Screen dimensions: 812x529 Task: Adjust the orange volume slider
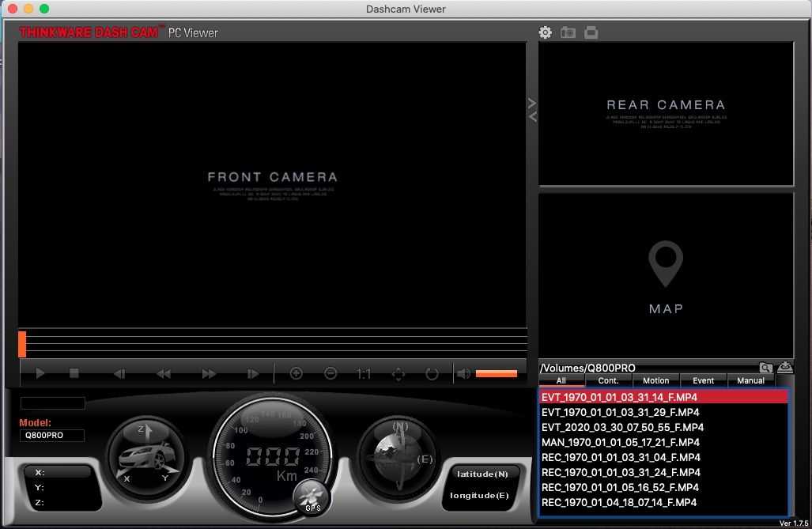[496, 373]
